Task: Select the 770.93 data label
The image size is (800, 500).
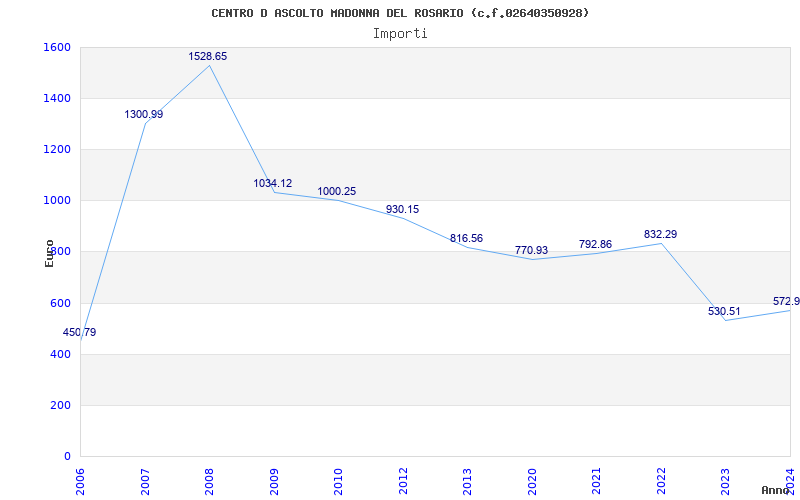Action: (x=532, y=251)
